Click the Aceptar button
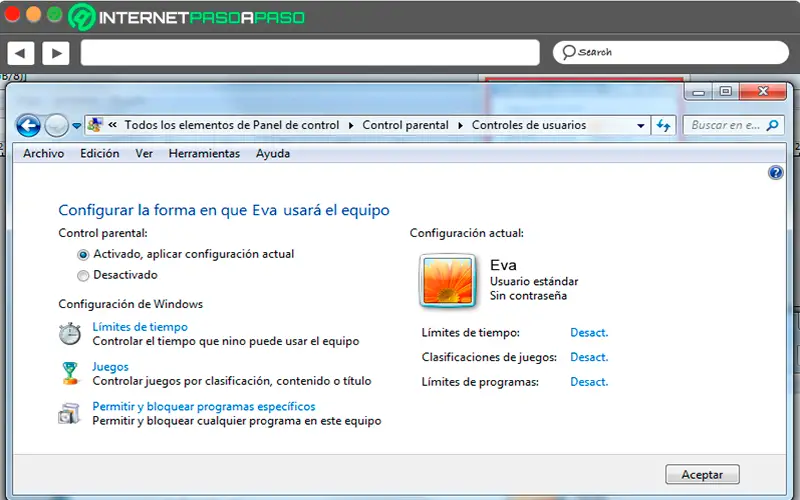Image resolution: width=800 pixels, height=500 pixels. [x=703, y=474]
